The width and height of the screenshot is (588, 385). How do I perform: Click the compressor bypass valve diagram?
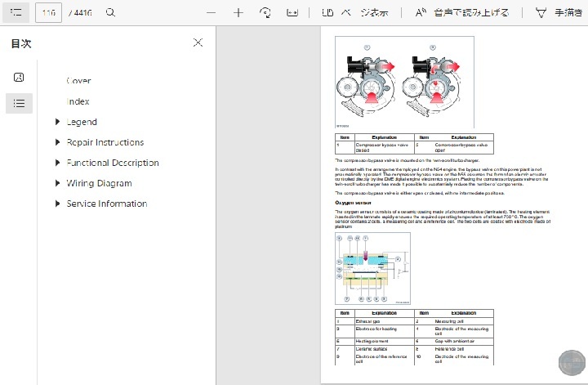point(404,83)
